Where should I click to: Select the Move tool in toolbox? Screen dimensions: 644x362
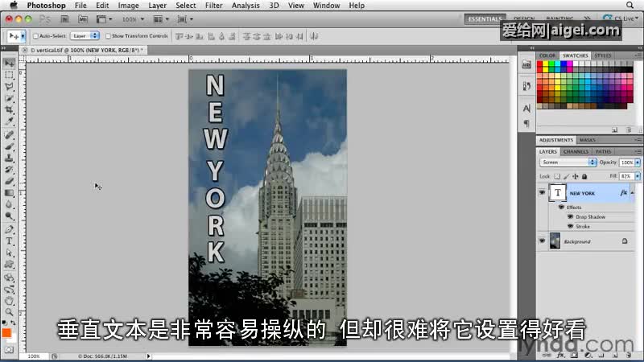[9, 63]
